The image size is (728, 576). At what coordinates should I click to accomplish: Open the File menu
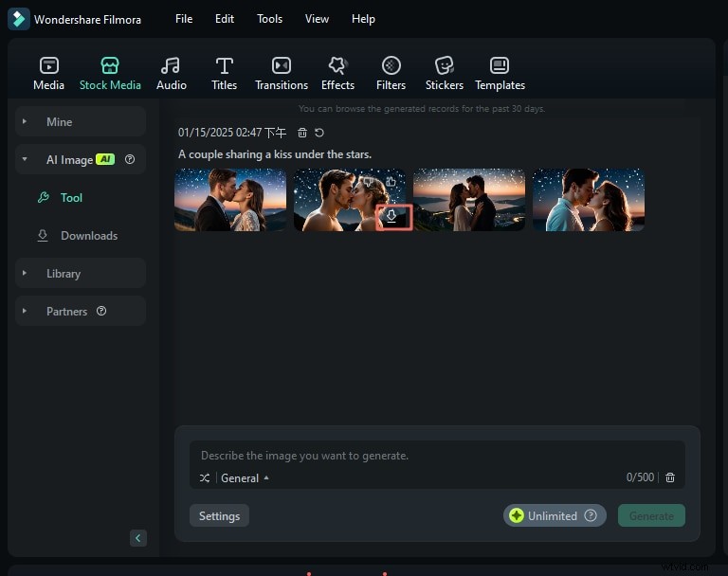coord(184,18)
